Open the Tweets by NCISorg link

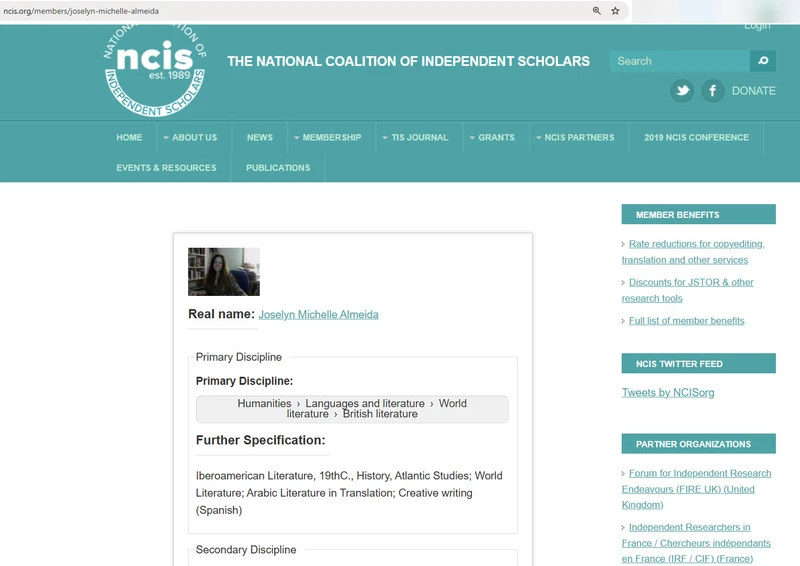(668, 392)
